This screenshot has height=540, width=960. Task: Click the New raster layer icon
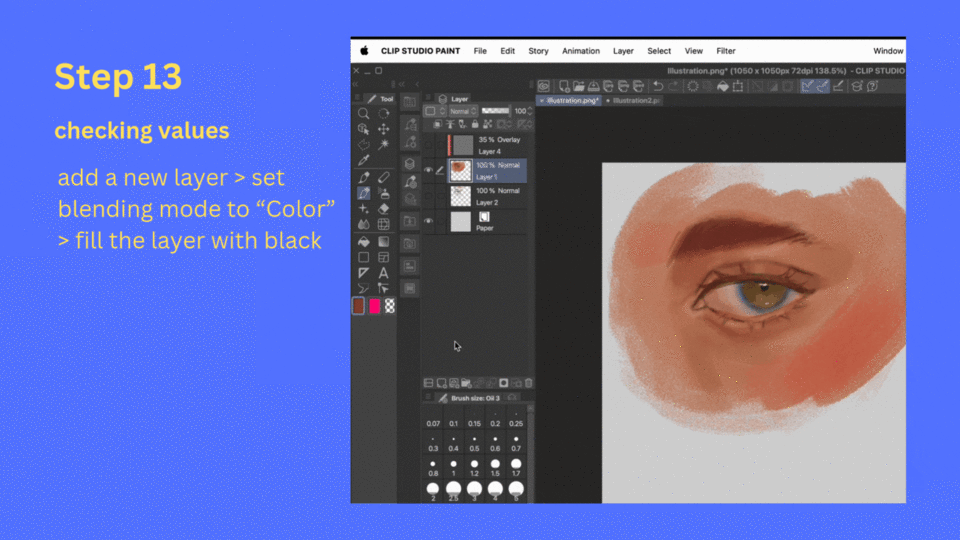point(441,383)
